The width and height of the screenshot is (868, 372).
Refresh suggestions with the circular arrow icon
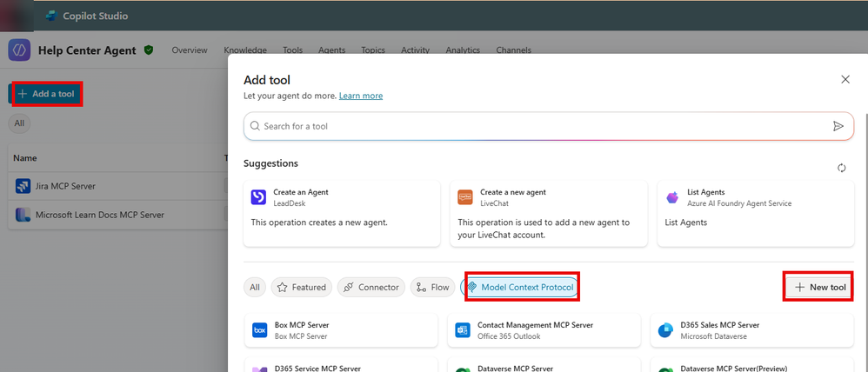(x=841, y=168)
